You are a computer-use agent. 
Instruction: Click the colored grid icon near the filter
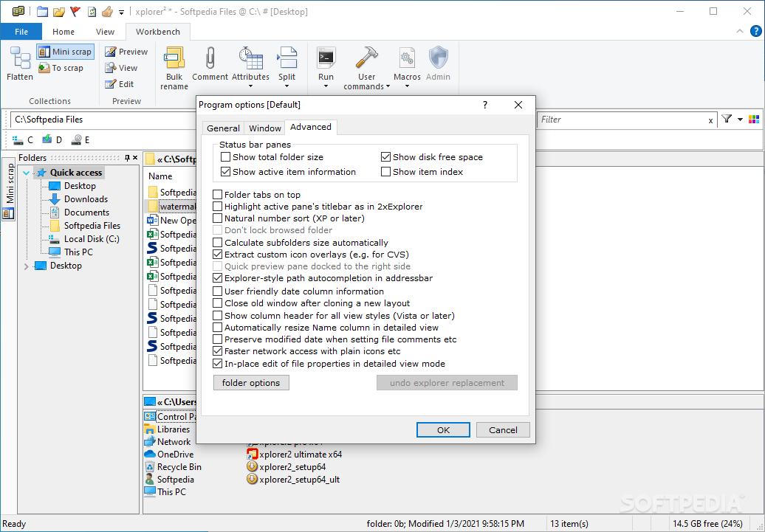click(754, 119)
